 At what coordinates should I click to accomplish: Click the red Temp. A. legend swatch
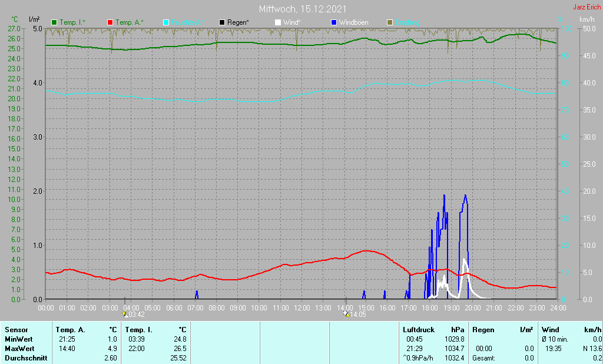[x=110, y=22]
